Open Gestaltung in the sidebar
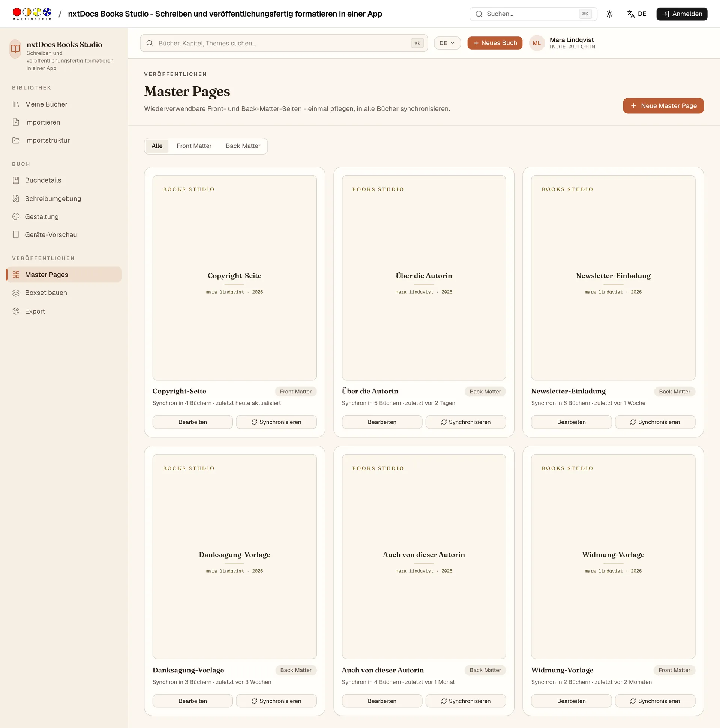The height and width of the screenshot is (728, 720). click(x=64, y=217)
